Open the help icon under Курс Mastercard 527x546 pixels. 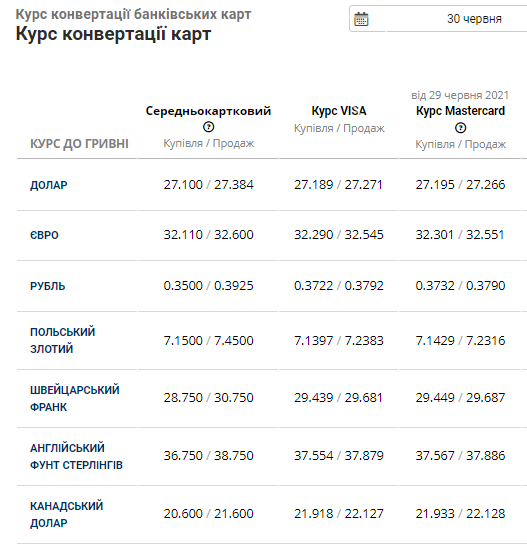coord(460,128)
